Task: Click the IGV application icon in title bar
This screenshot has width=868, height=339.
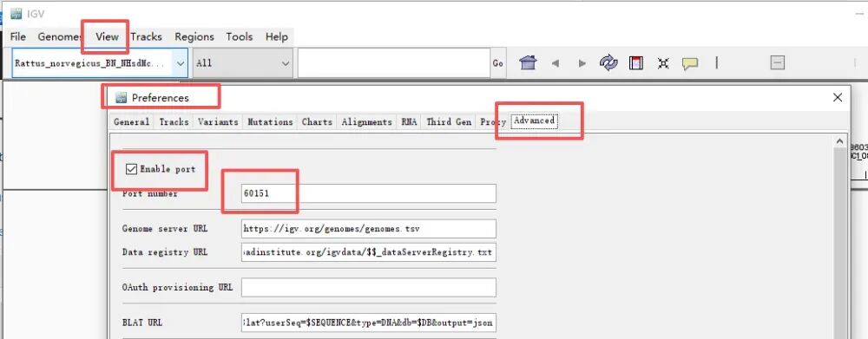Action: [x=16, y=14]
